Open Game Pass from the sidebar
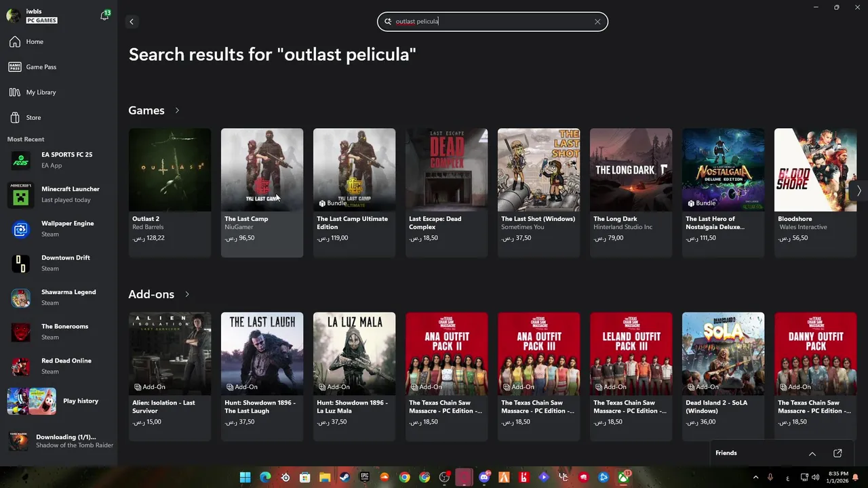 (58, 67)
